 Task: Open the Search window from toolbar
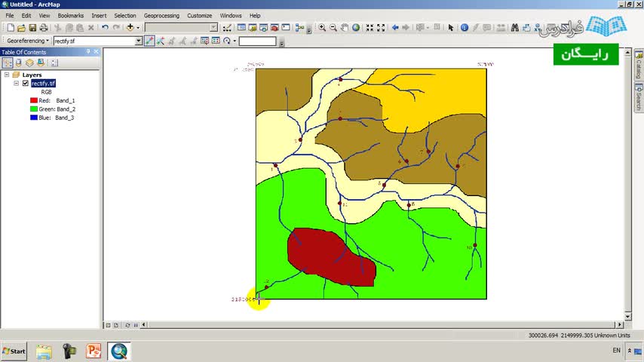[x=264, y=28]
